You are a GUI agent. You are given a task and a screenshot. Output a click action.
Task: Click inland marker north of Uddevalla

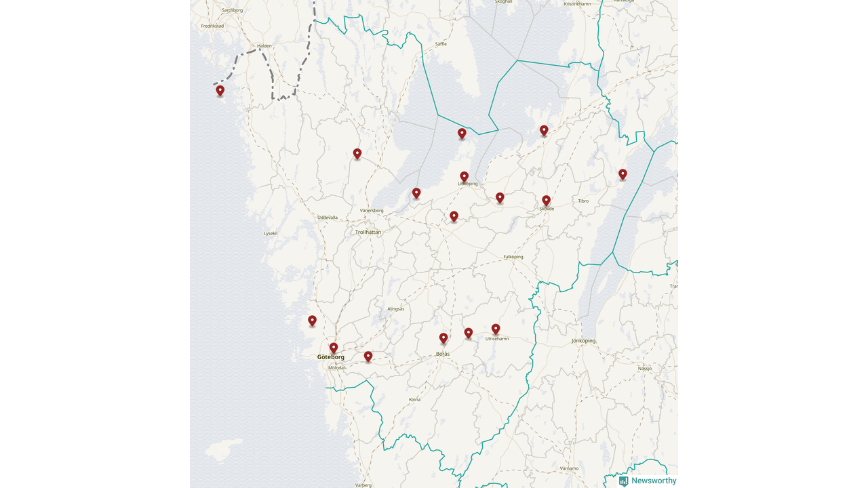(357, 154)
